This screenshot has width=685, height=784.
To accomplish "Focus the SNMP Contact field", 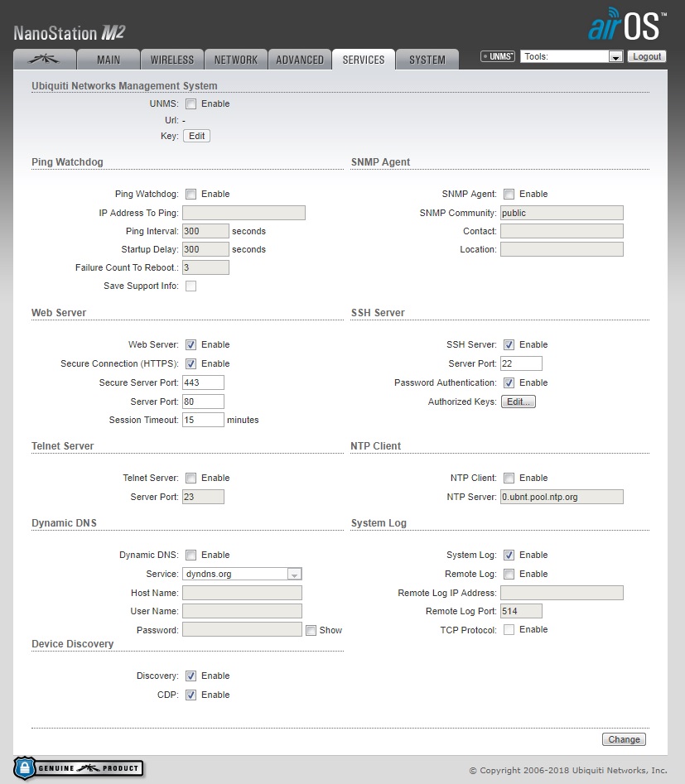I will point(562,231).
